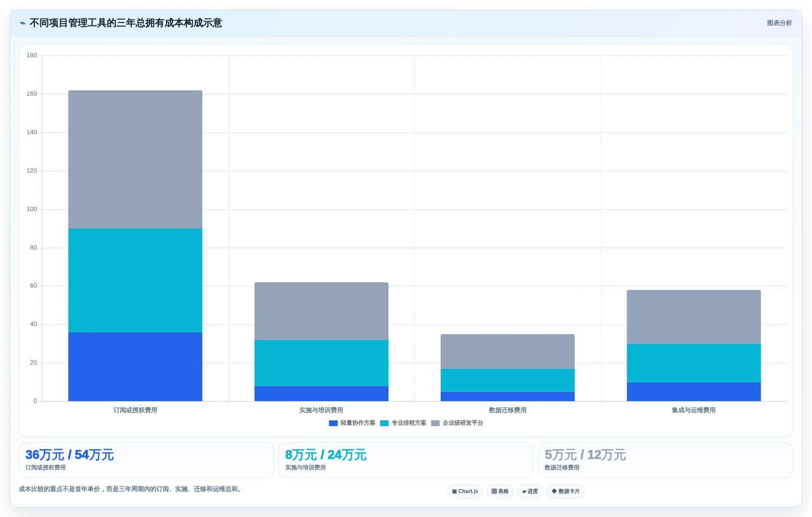This screenshot has height=517, width=812.
Task: Click the 实施与培训费用 caption in the second card
Action: coord(306,468)
